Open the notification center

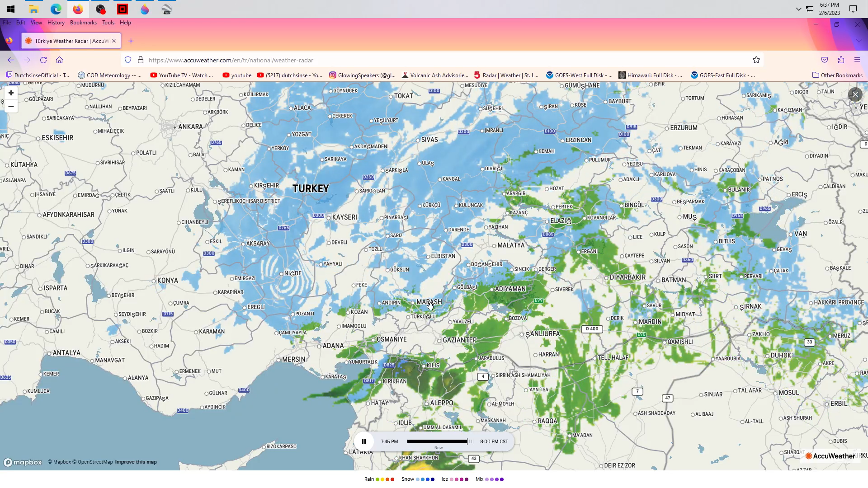click(x=853, y=9)
